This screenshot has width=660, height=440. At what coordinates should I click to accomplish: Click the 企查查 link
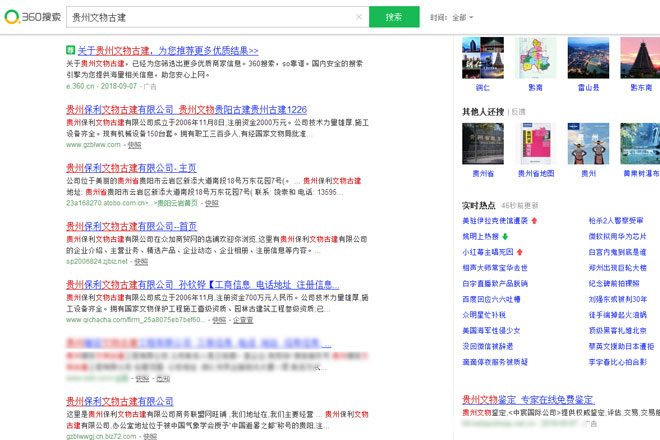243,320
